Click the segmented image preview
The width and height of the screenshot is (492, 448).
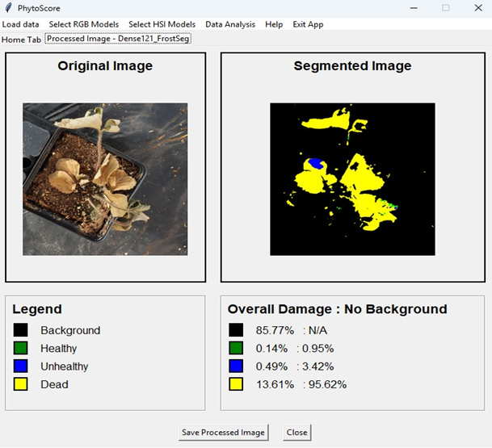coord(352,179)
